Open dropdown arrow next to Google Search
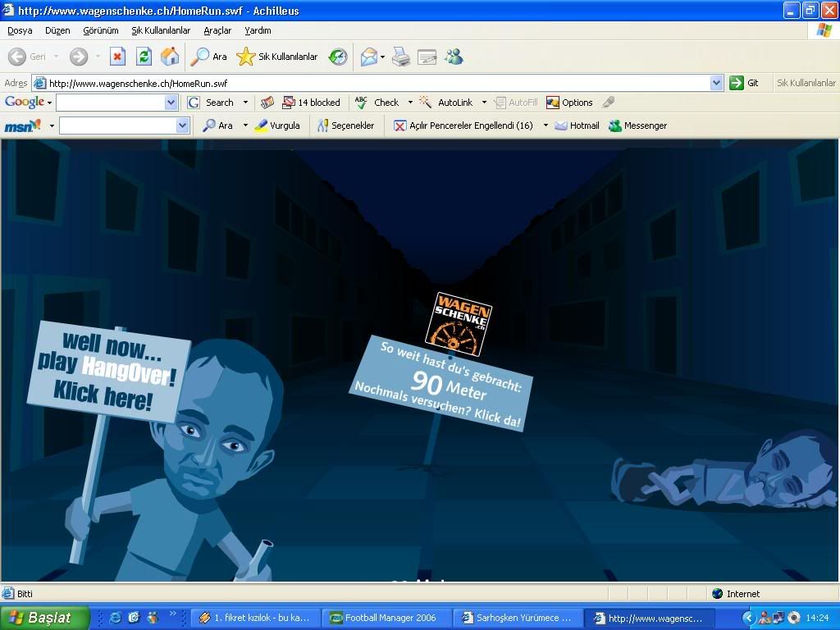This screenshot has height=630, width=840. pyautogui.click(x=245, y=103)
